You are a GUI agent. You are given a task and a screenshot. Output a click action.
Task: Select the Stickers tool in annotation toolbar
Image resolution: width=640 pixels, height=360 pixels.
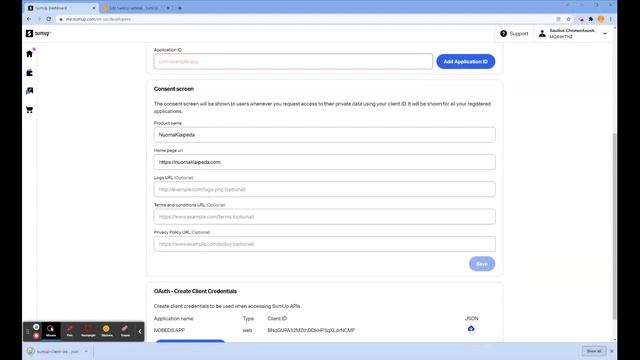tap(107, 331)
